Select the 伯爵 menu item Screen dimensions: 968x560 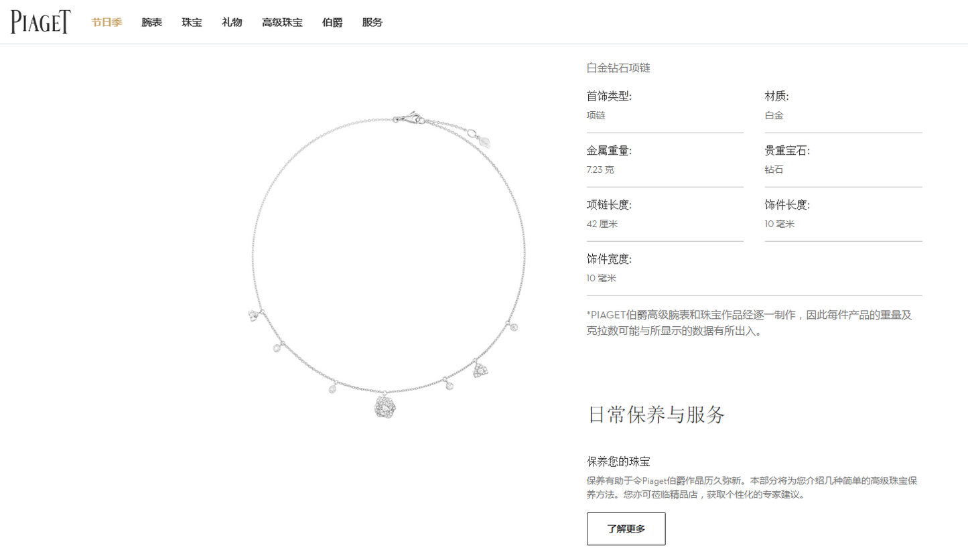pyautogui.click(x=332, y=23)
